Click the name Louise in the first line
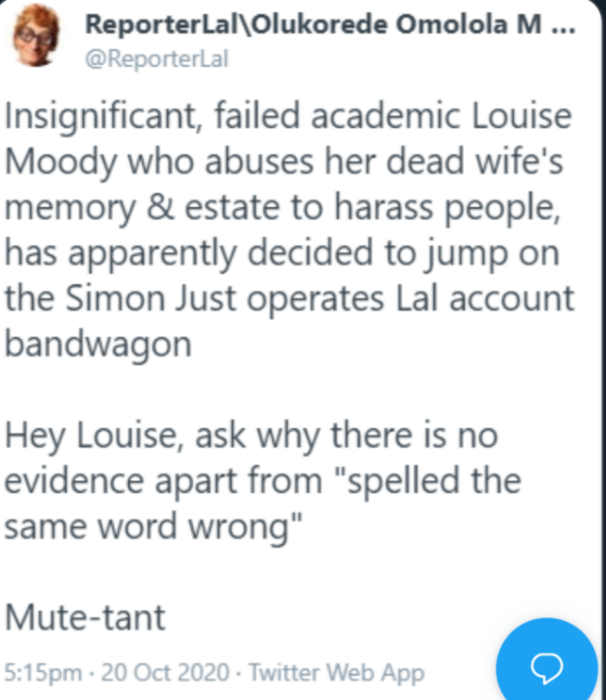Viewport: 606px width, 700px height. (522, 116)
